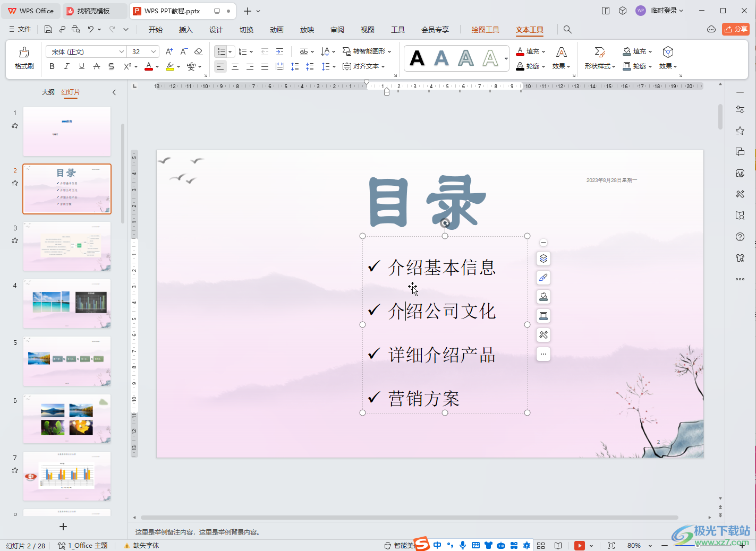The image size is (756, 551).
Task: Open the font size dropdown
Action: point(154,51)
